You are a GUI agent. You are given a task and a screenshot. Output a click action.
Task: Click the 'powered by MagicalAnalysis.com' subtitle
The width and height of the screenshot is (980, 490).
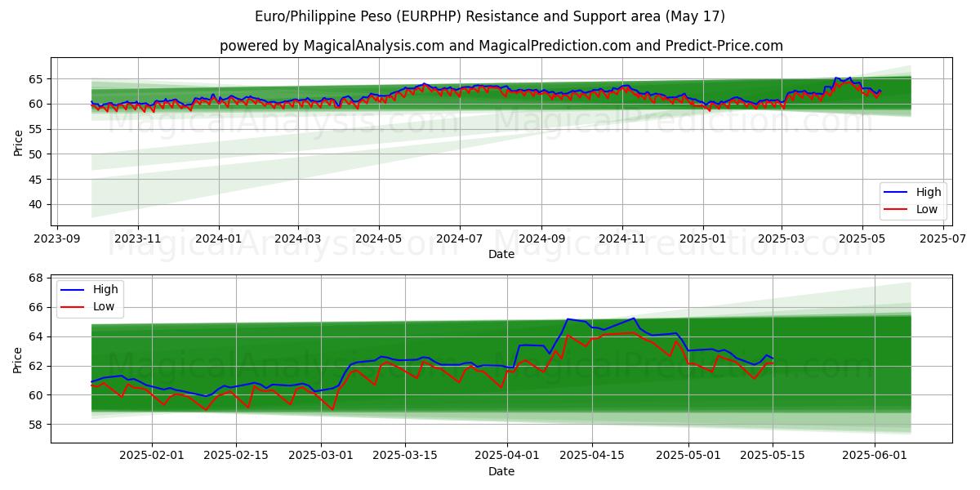pyautogui.click(x=501, y=46)
